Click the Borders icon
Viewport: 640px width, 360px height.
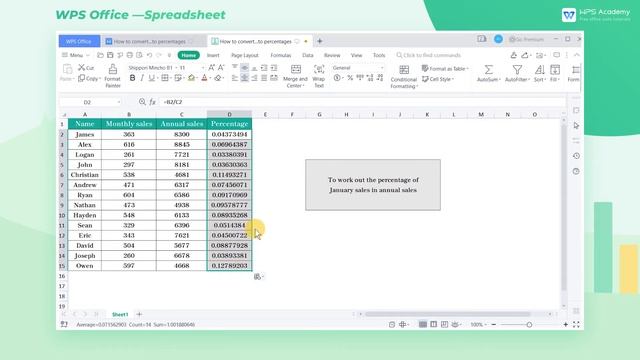coord(164,78)
